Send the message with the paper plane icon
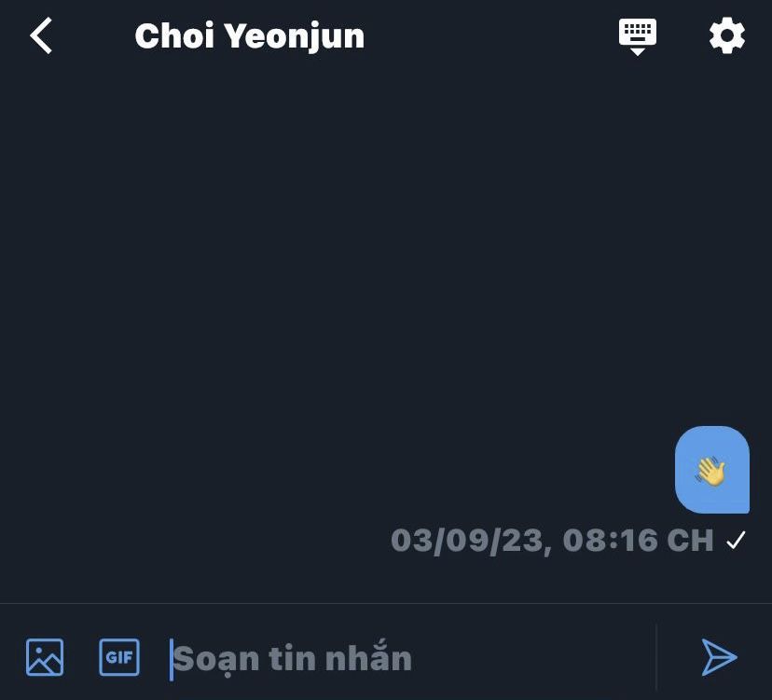The height and width of the screenshot is (700, 772). (719, 657)
